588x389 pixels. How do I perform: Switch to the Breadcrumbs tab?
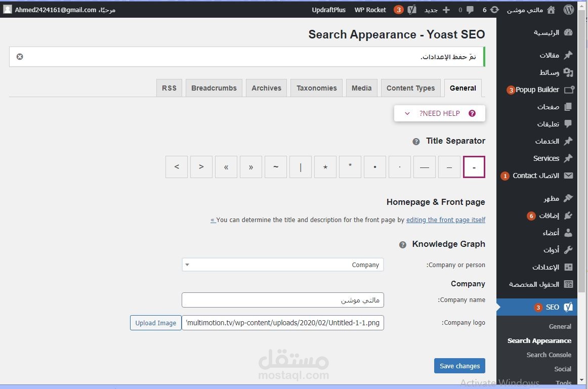(x=214, y=88)
